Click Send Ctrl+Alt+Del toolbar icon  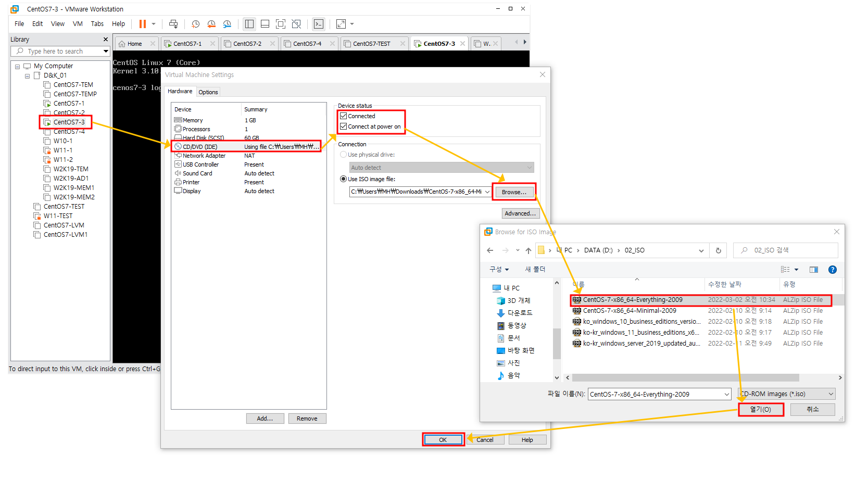click(x=173, y=24)
